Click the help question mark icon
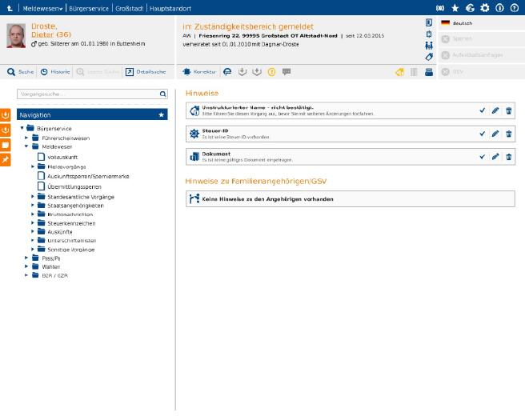 pyautogui.click(x=514, y=7)
